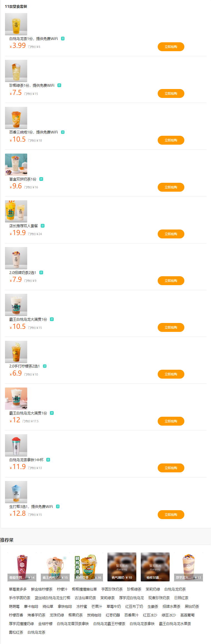Open the 葡萄芋圆 recommended dish photo
Viewport: 211px width, 644px height.
point(22,567)
